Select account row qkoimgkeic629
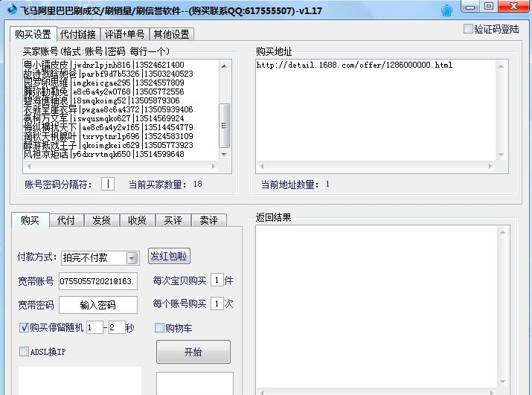Image resolution: width=532 pixels, height=395 pixels. (109, 145)
